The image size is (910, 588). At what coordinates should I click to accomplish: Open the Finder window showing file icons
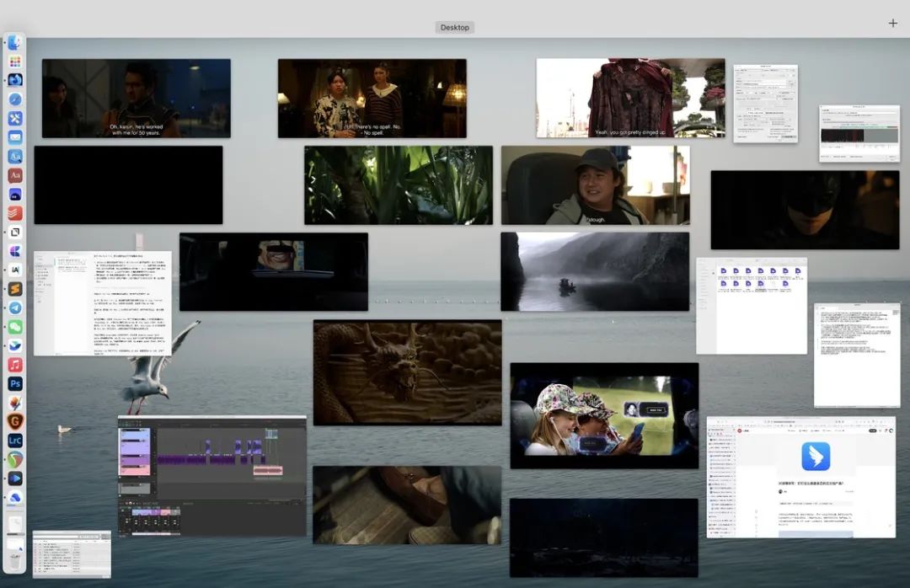751,305
